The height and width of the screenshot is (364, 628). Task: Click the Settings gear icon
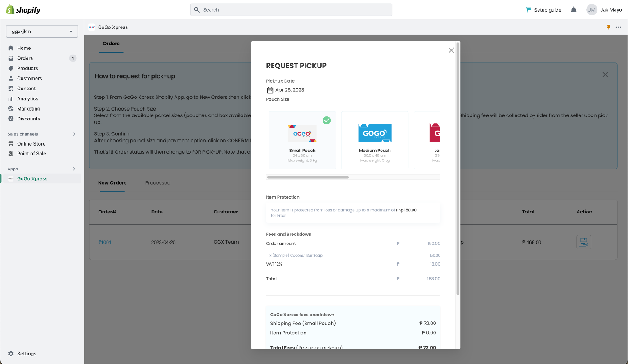click(x=11, y=354)
